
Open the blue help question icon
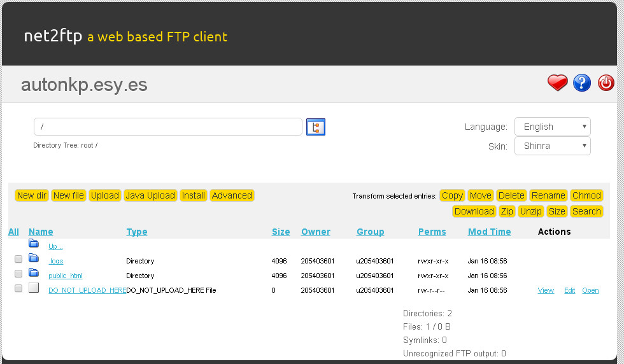point(582,83)
